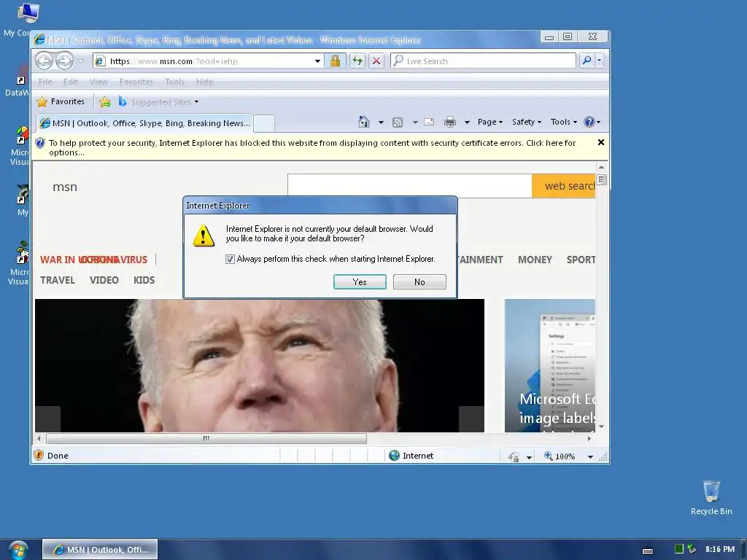This screenshot has width=747, height=560.
Task: Click the horizontal scrollbar thumb
Action: (x=206, y=438)
